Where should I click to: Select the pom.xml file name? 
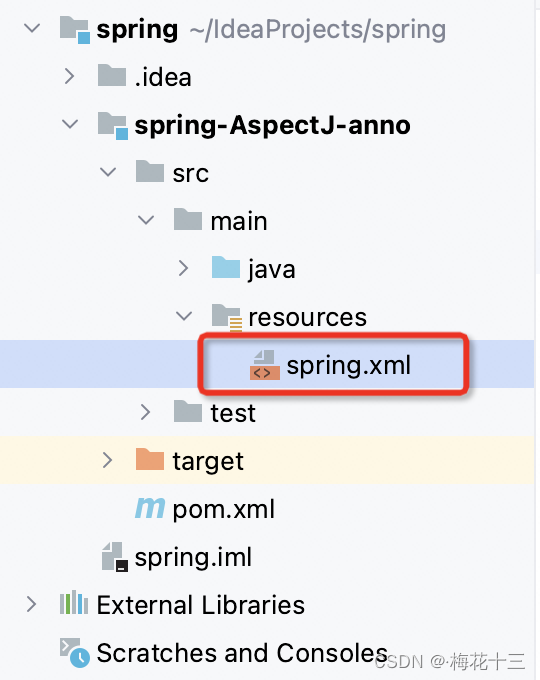click(224, 509)
